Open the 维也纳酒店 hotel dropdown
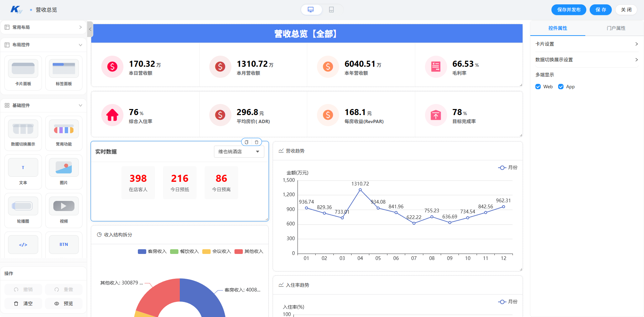644x317 pixels. point(239,152)
